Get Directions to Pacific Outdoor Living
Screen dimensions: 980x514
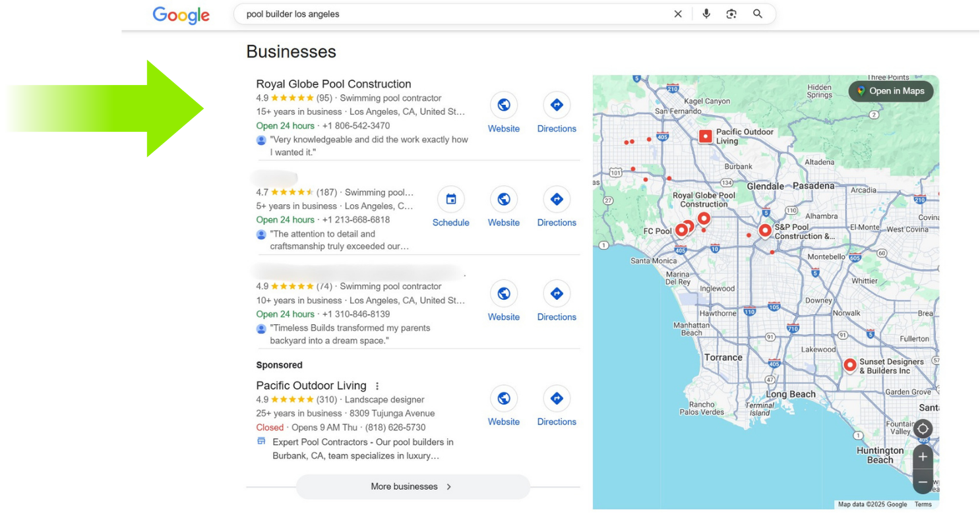click(x=557, y=407)
